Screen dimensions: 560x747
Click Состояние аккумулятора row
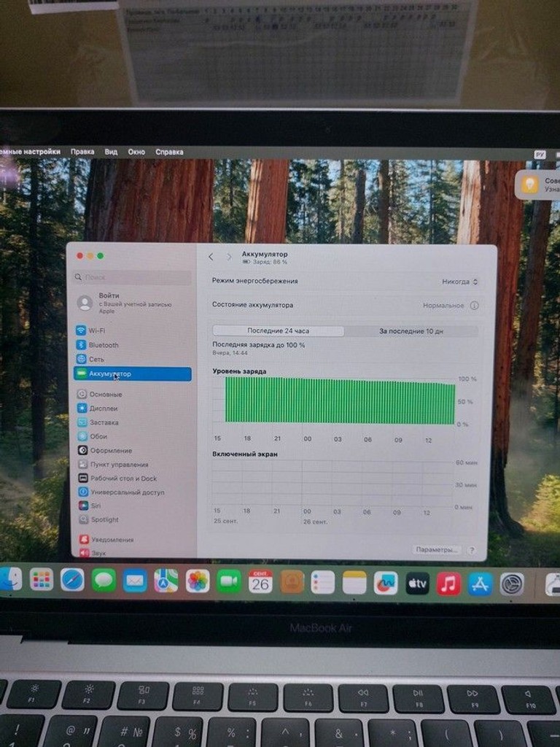345,306
